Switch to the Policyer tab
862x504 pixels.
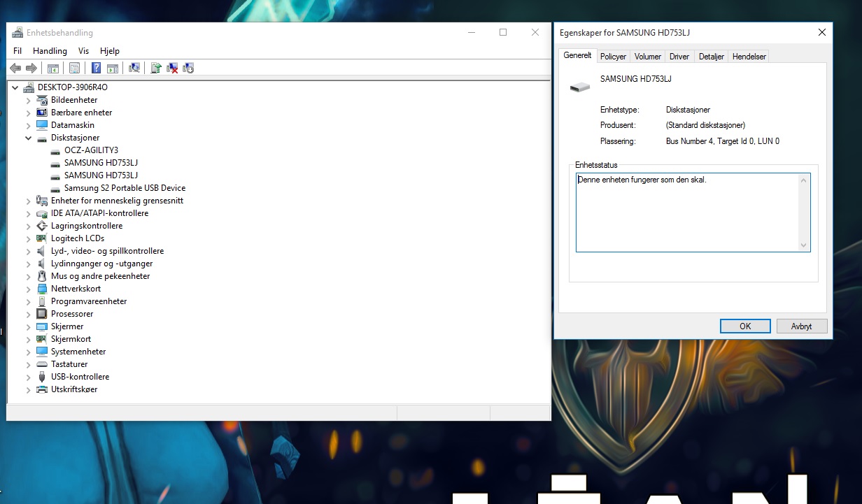pos(613,57)
